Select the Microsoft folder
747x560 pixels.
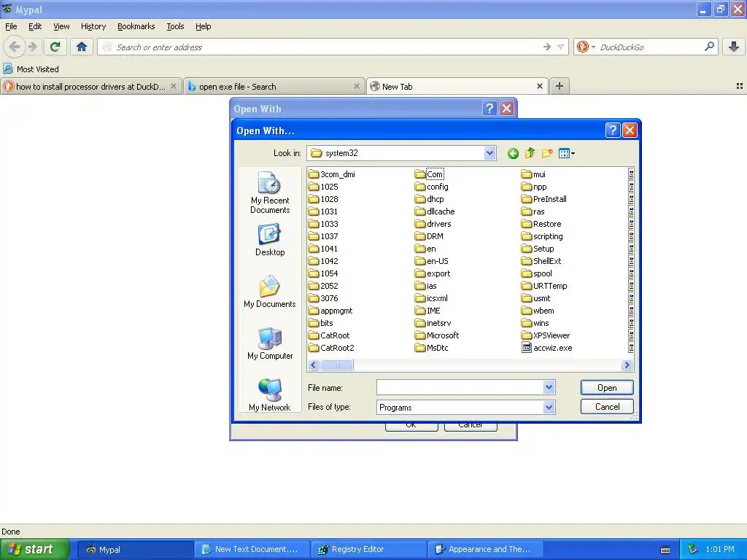click(437, 335)
